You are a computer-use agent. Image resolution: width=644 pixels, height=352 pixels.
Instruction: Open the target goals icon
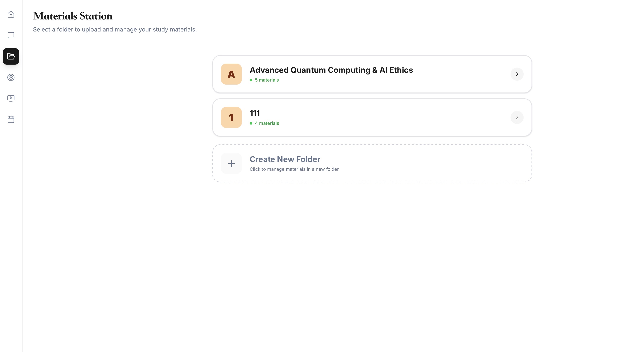(x=11, y=77)
